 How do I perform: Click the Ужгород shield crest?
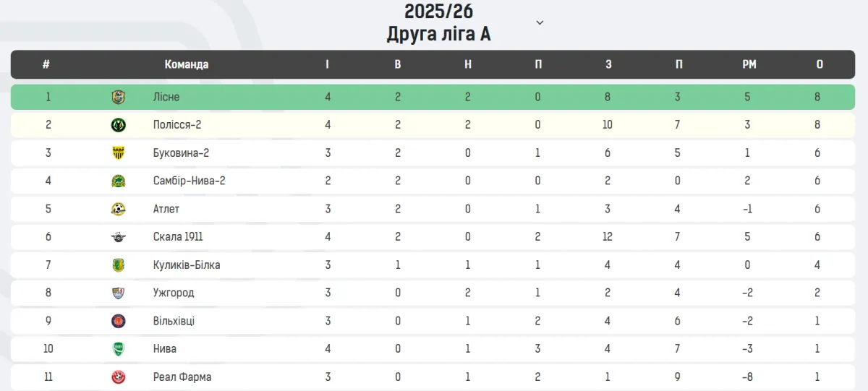pos(118,293)
